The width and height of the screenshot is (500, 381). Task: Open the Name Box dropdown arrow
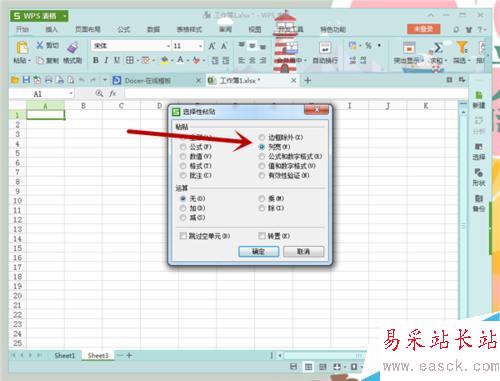71,93
